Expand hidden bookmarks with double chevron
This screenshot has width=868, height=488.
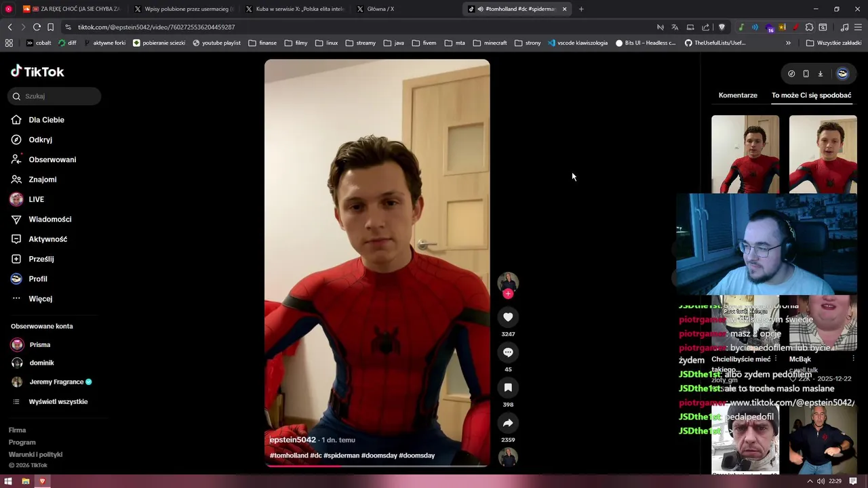[x=788, y=43]
